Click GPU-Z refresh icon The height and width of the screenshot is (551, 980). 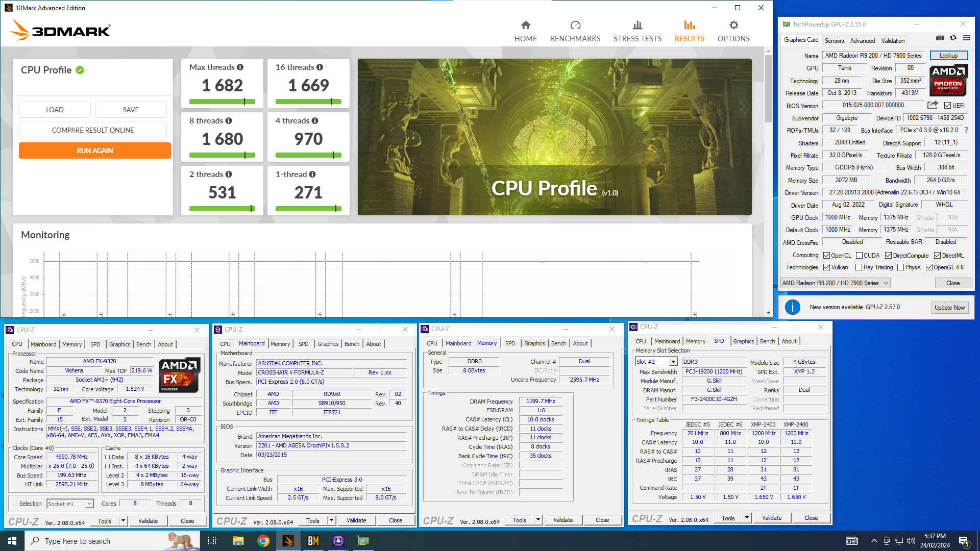pos(953,38)
